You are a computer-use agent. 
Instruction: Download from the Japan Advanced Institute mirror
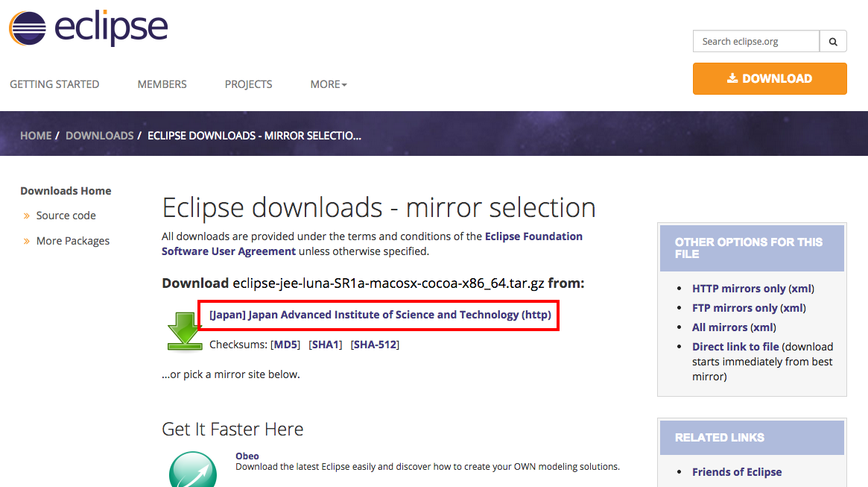tap(380, 315)
